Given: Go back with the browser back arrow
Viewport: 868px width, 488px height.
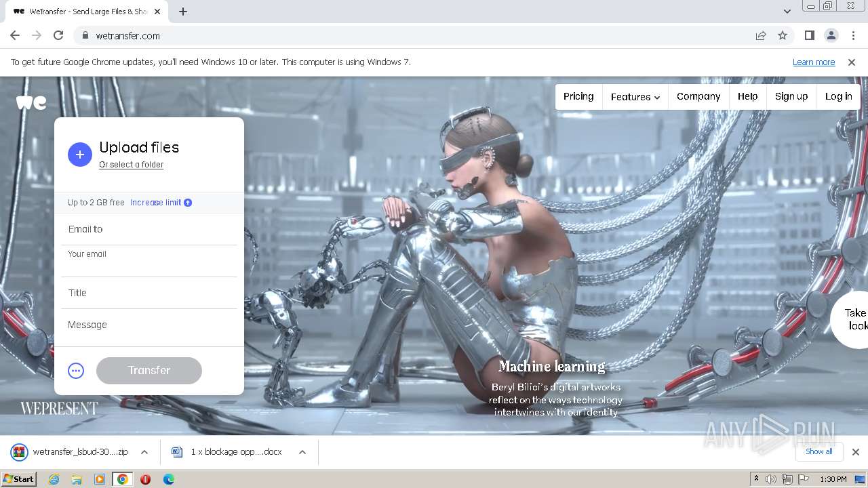Looking at the screenshot, I should (x=15, y=35).
